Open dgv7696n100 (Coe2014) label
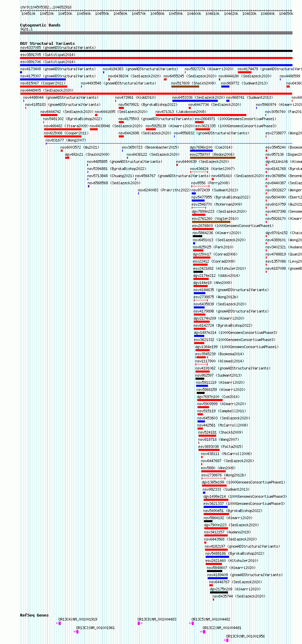The image size is (302, 644). [211, 147]
